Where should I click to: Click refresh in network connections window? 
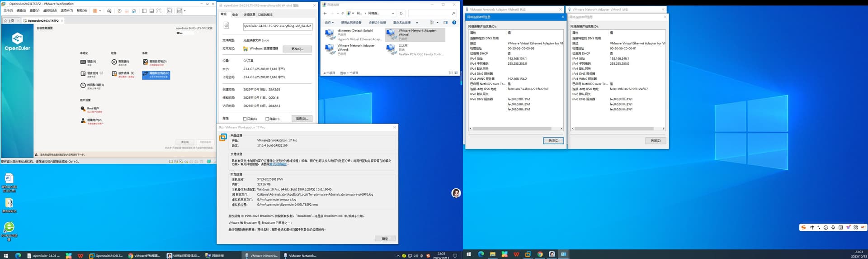click(x=401, y=14)
